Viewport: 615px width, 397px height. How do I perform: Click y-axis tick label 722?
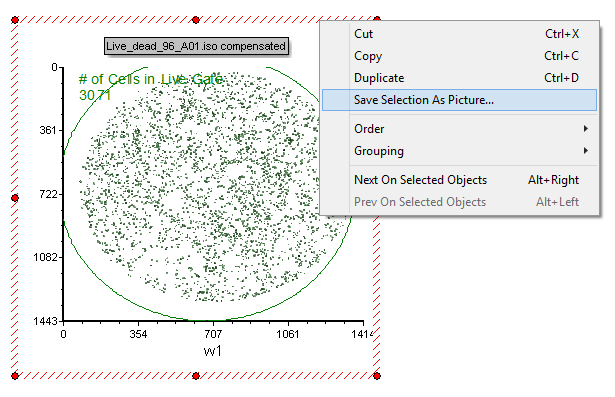click(48, 194)
